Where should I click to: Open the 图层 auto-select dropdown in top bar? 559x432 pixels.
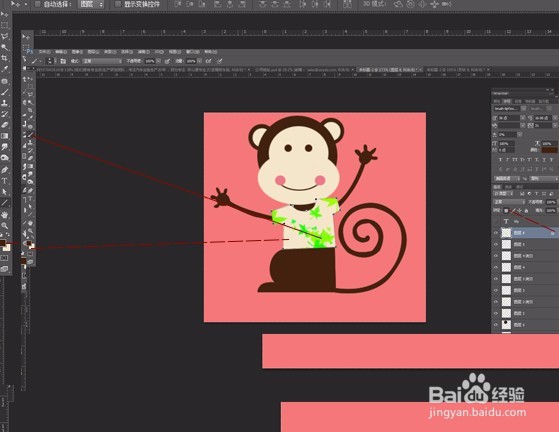pos(91,4)
